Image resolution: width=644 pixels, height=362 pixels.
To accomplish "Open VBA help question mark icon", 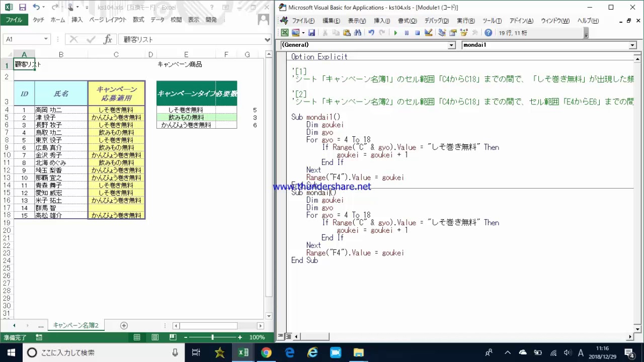I will coord(488,33).
